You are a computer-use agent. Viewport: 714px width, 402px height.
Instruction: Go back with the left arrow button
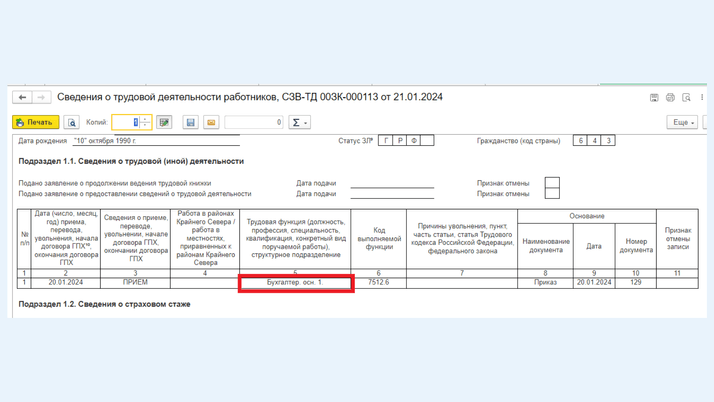click(x=22, y=97)
